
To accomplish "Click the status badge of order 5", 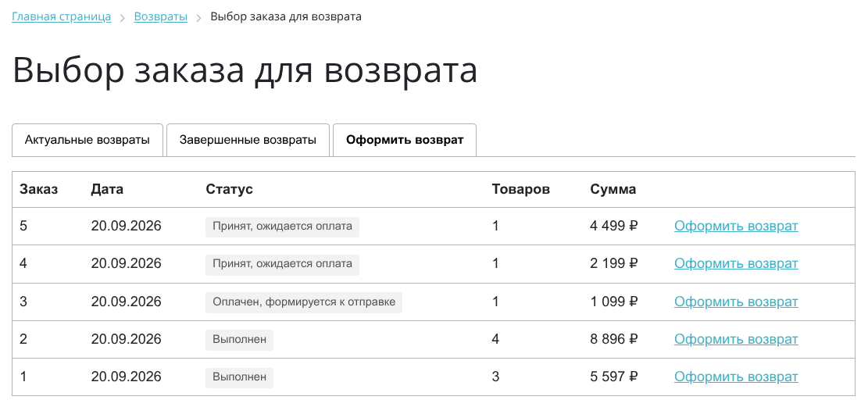I will point(282,227).
